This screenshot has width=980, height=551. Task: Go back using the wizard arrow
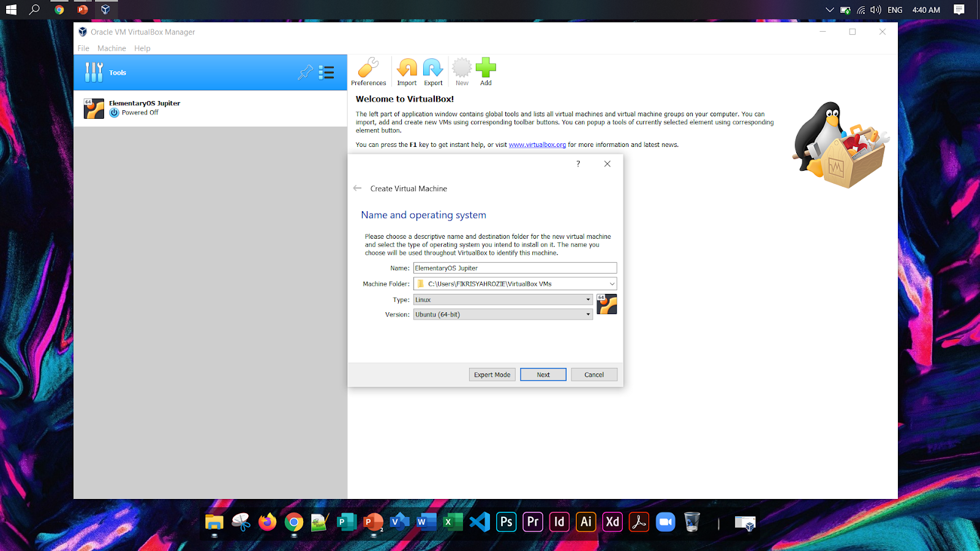[358, 188]
